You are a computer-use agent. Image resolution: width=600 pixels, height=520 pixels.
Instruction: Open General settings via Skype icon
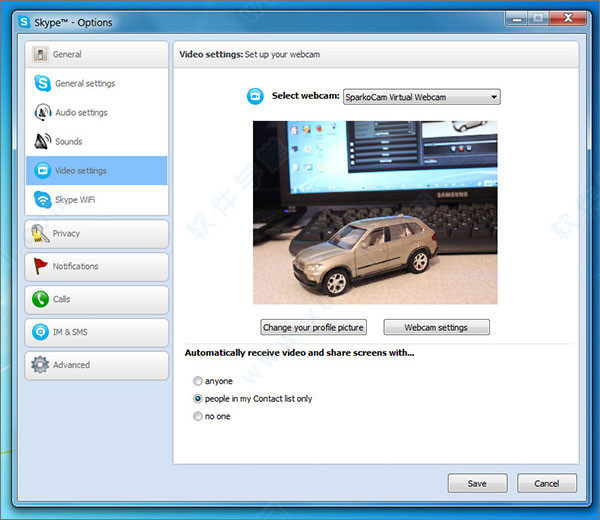42,83
